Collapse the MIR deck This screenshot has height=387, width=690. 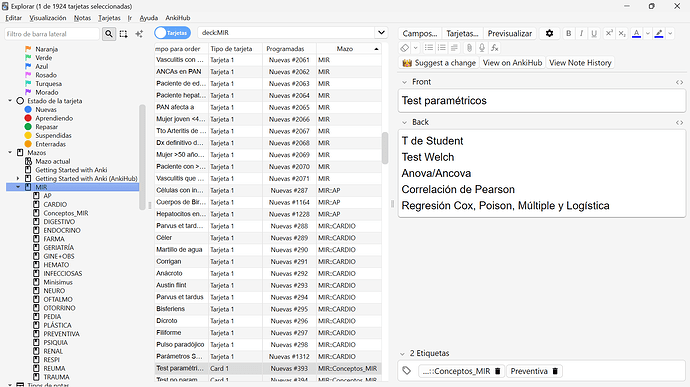click(18, 187)
